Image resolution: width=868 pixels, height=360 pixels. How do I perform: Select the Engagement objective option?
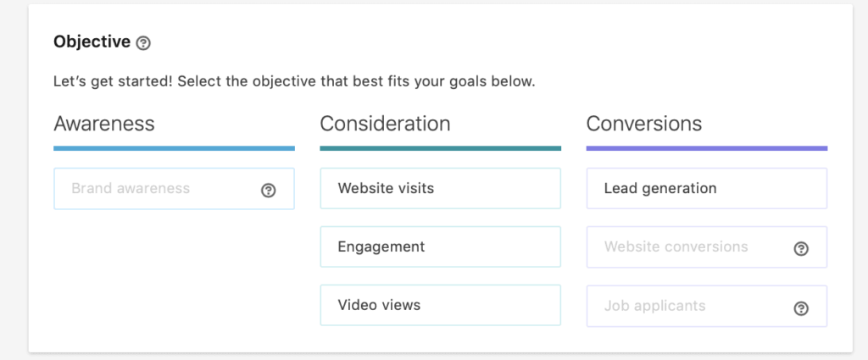440,247
